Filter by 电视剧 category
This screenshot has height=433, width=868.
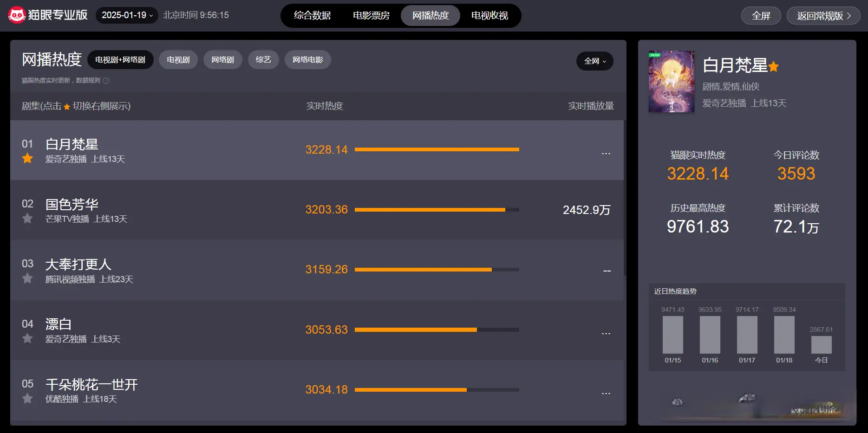pyautogui.click(x=178, y=60)
